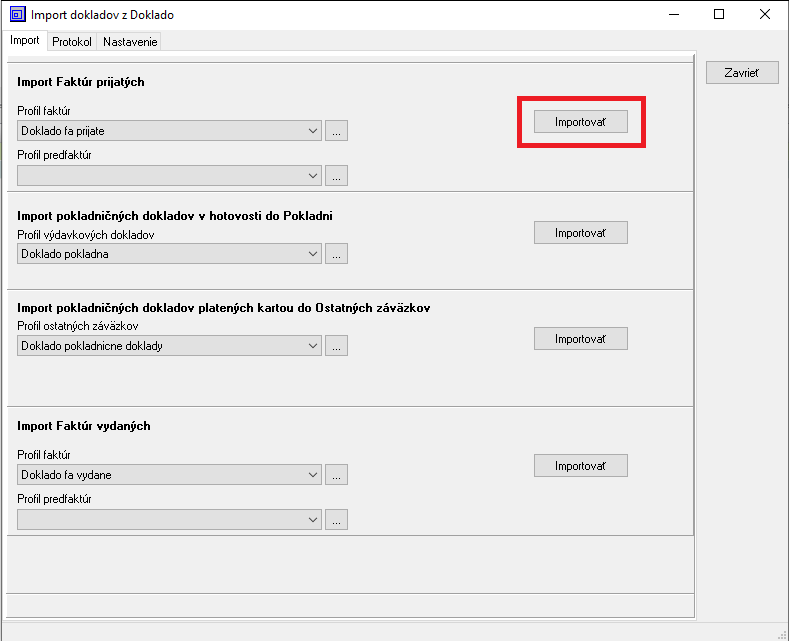The width and height of the screenshot is (789, 641).
Task: Switch to the Protokol tab
Action: 72,42
